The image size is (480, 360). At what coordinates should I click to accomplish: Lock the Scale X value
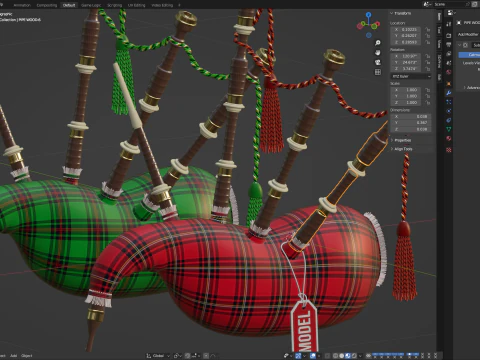coord(428,90)
